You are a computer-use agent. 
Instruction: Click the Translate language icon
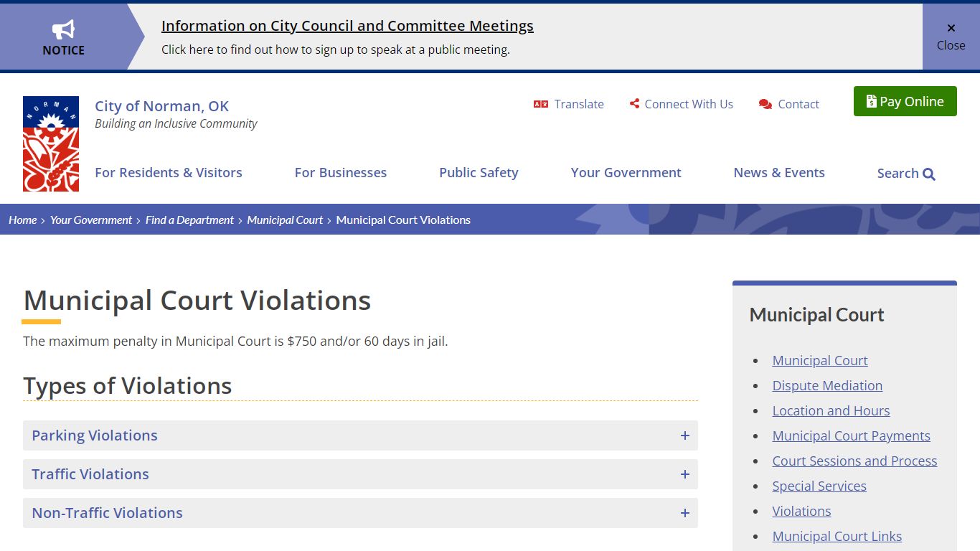pos(541,104)
